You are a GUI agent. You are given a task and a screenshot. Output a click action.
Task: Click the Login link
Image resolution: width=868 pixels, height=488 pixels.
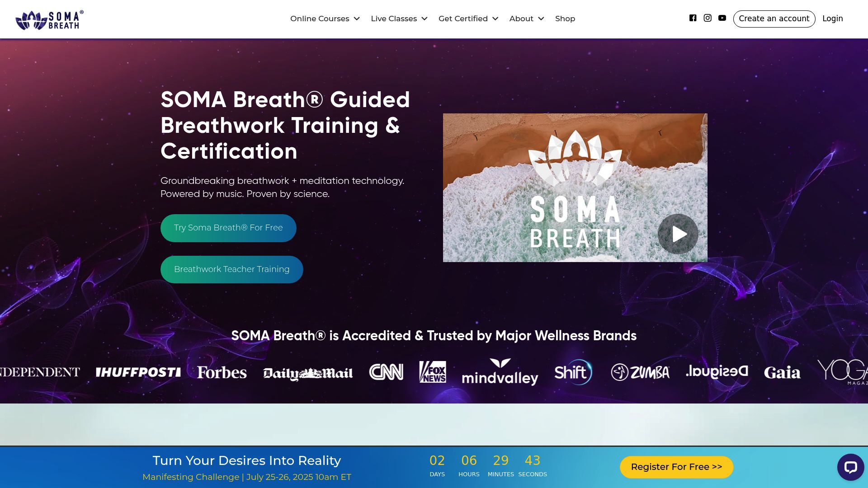(x=832, y=19)
